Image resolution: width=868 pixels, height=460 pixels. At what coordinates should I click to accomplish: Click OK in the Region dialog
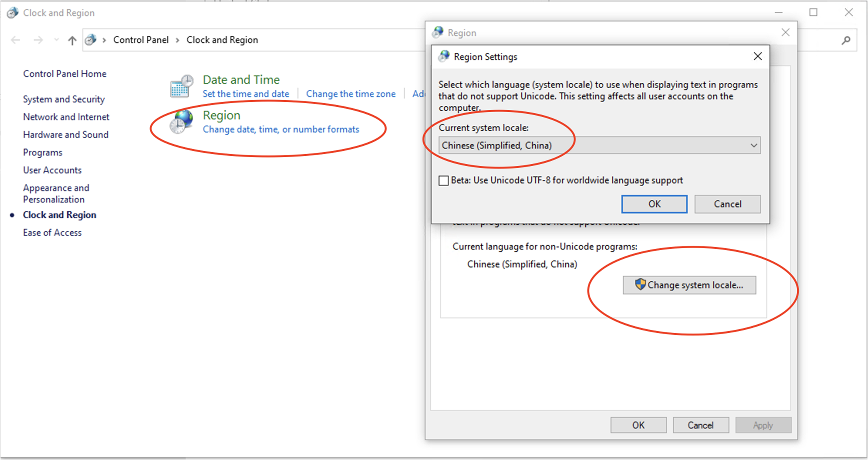click(x=638, y=425)
